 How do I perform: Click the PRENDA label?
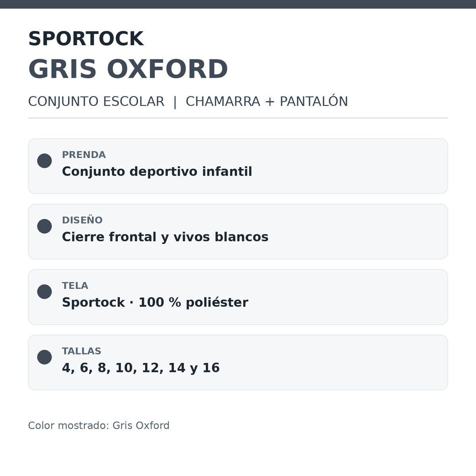click(x=84, y=155)
